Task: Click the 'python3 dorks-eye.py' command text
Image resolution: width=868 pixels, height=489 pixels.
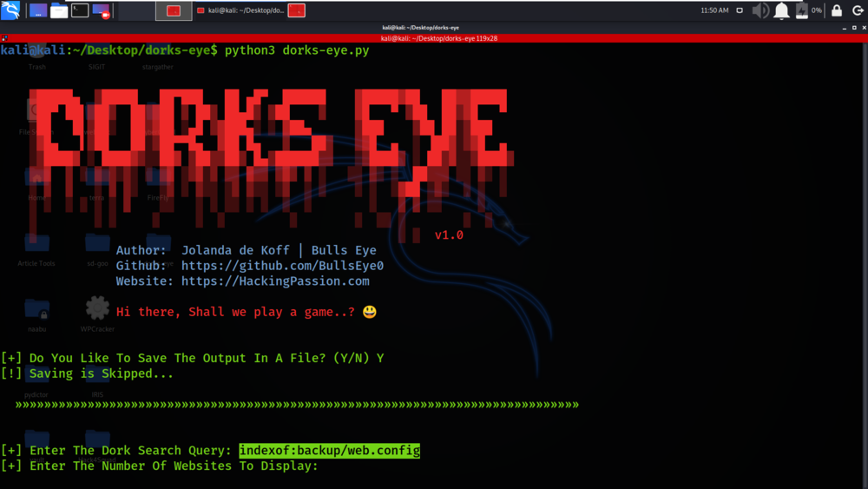Action: point(297,50)
